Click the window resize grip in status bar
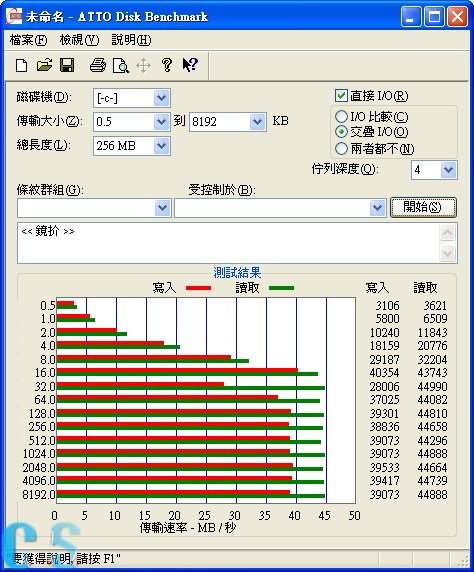Screen dimensions: 474x572 [463, 561]
